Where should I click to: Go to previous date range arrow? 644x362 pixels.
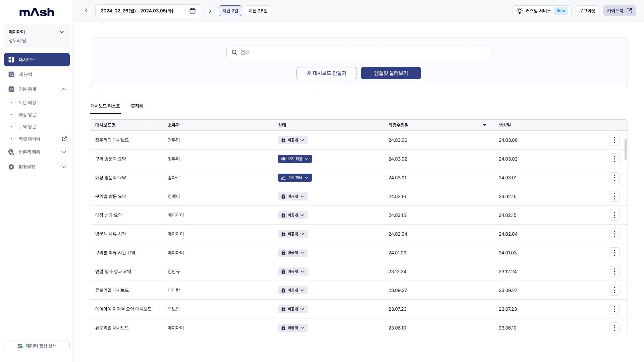point(86,11)
